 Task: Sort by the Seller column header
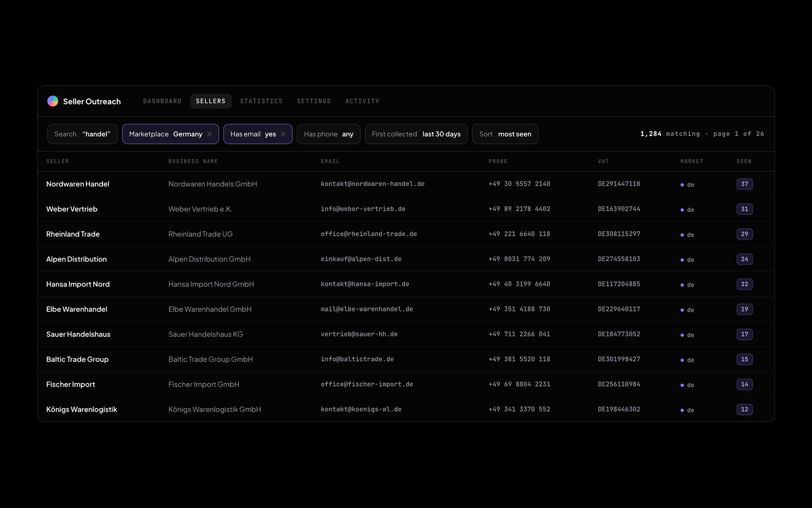click(x=57, y=162)
